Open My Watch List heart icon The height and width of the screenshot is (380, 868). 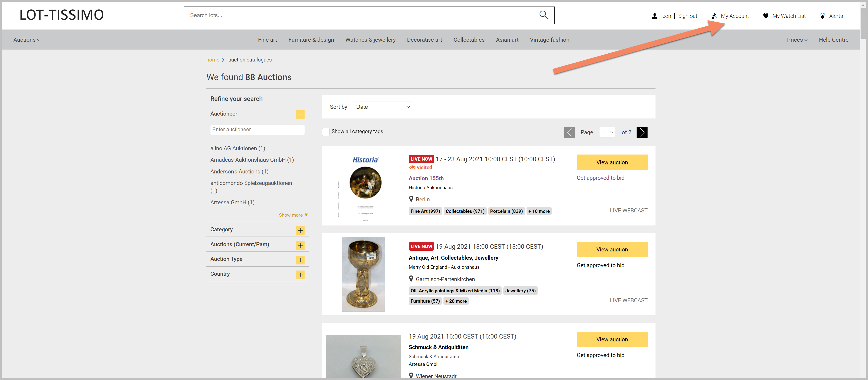[766, 16]
